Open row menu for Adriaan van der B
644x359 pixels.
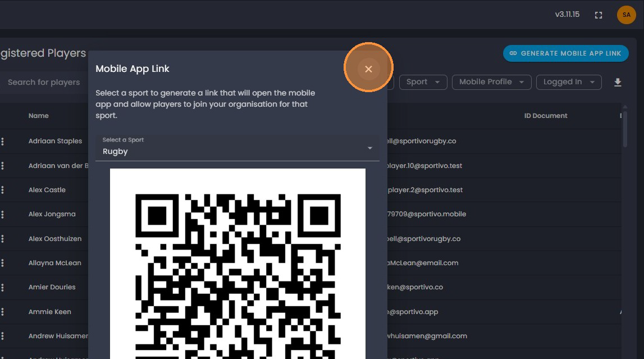point(2,166)
